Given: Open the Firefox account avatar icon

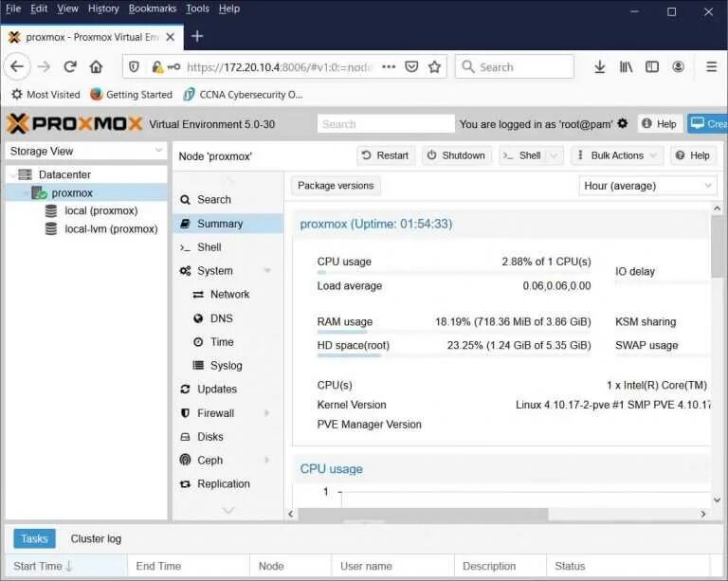Looking at the screenshot, I should [678, 67].
